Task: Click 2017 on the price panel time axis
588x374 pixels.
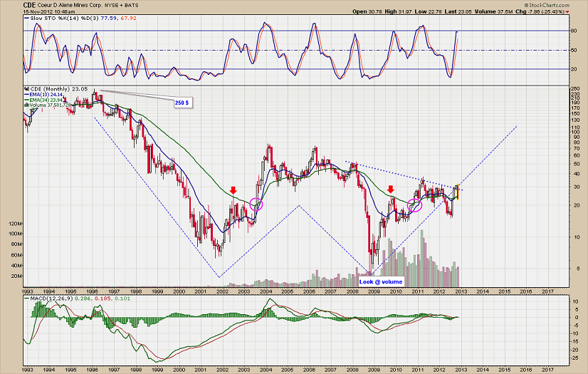Action: point(548,291)
